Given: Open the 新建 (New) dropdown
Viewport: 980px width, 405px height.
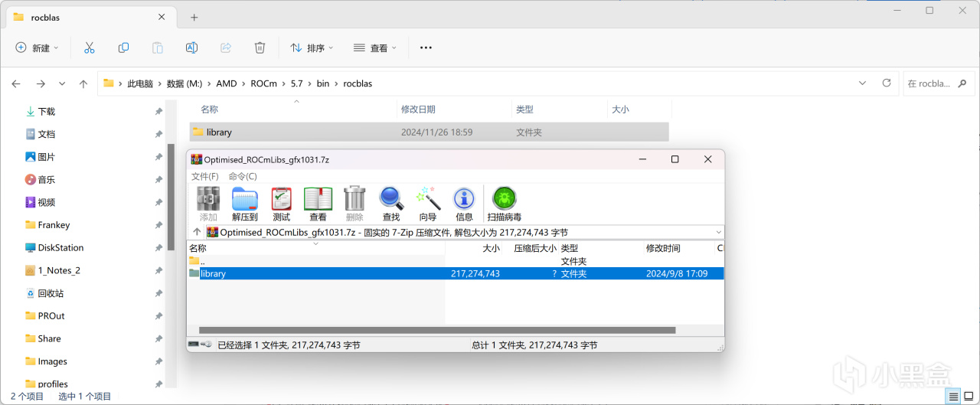Looking at the screenshot, I should point(37,47).
